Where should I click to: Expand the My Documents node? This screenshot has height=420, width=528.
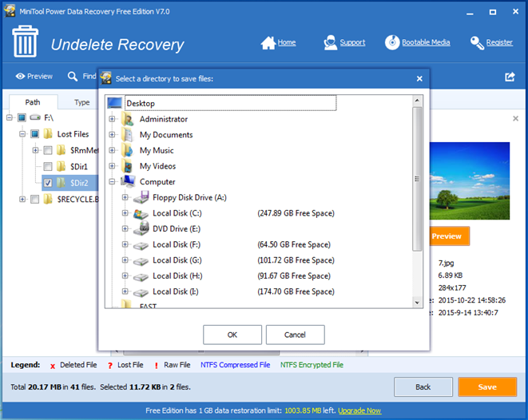pos(112,135)
